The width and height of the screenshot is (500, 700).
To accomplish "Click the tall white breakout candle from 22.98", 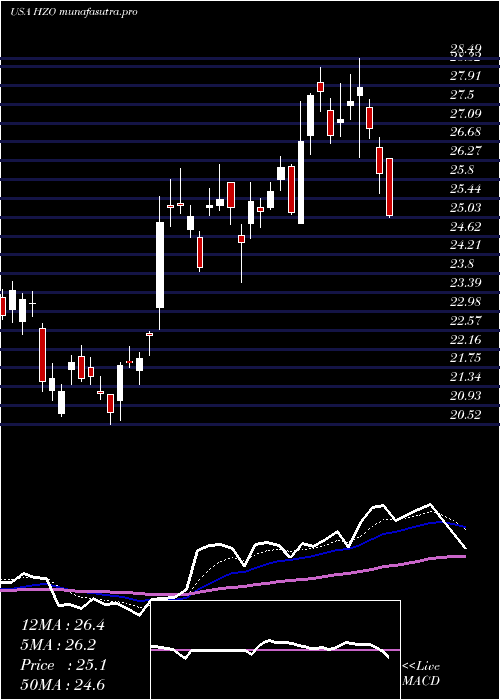I will click(x=160, y=265).
